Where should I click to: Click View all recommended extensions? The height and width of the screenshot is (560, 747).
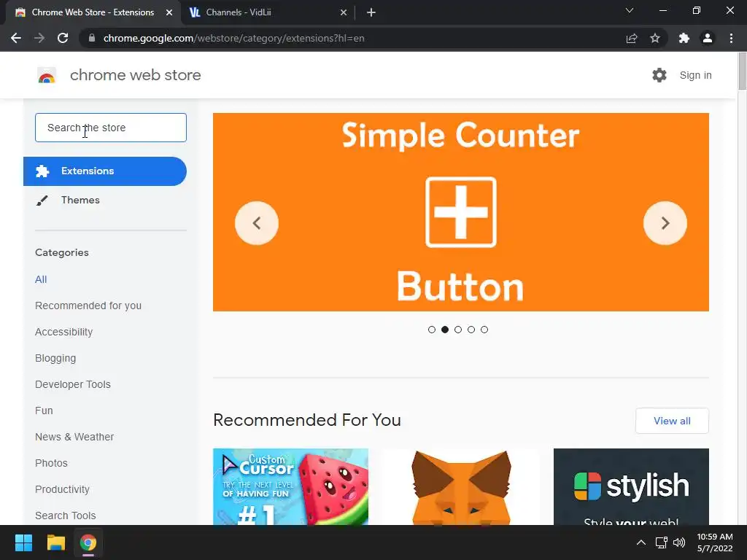click(672, 421)
